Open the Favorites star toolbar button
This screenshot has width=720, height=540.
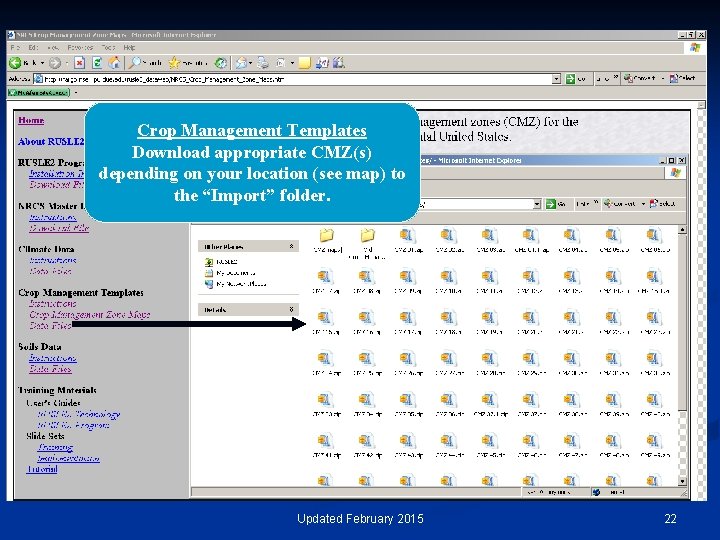point(188,63)
